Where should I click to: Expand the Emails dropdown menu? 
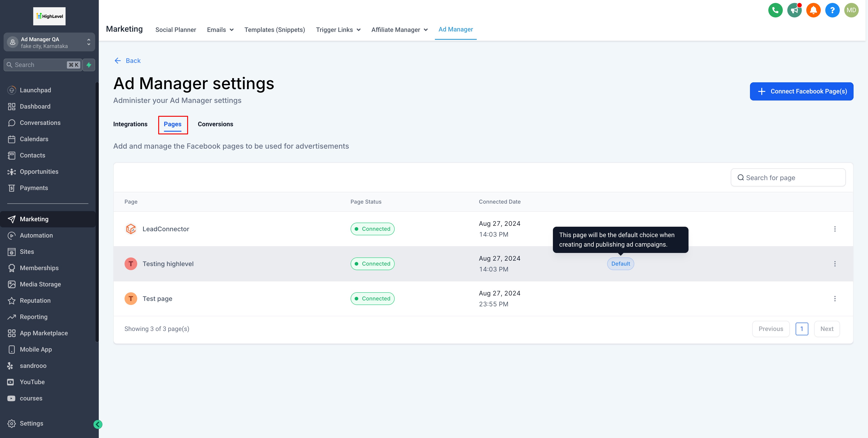[220, 30]
